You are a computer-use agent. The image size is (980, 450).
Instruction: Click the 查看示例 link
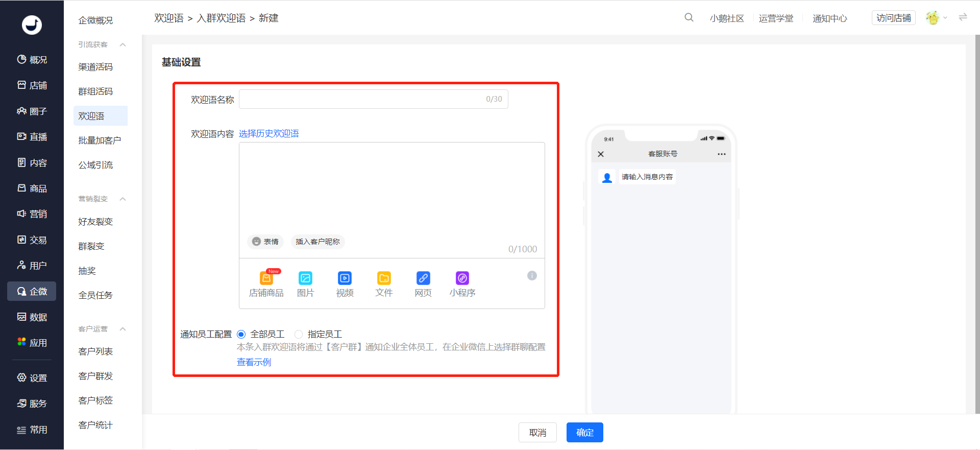pyautogui.click(x=254, y=362)
